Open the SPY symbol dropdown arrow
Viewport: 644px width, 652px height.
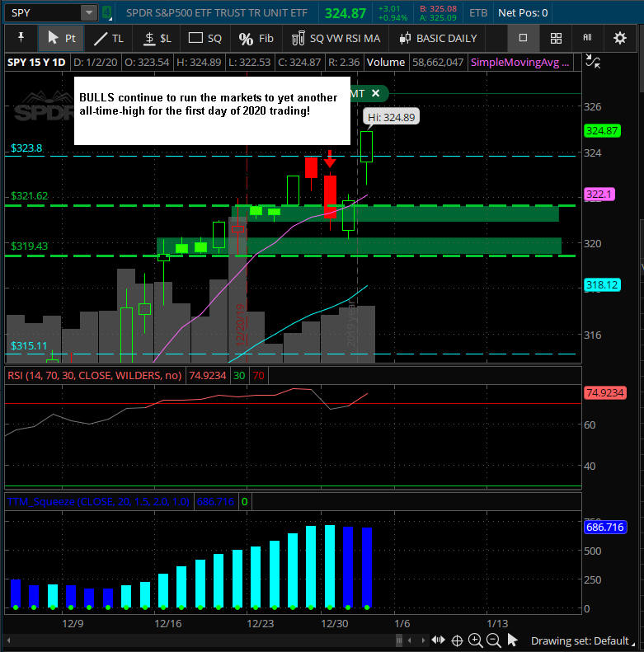tap(88, 12)
